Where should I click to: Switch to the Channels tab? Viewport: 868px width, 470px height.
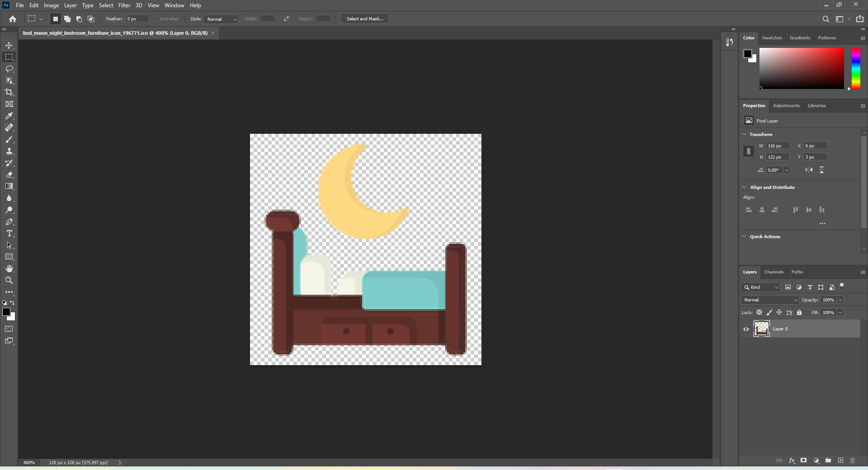774,272
